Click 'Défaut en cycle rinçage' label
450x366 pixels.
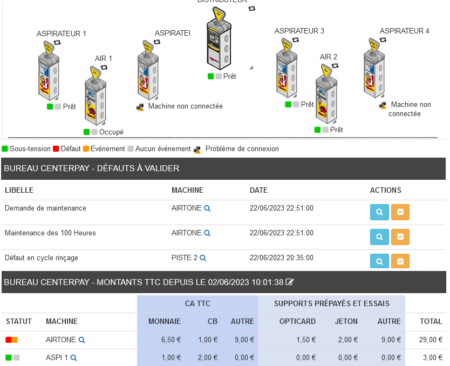[41, 258]
